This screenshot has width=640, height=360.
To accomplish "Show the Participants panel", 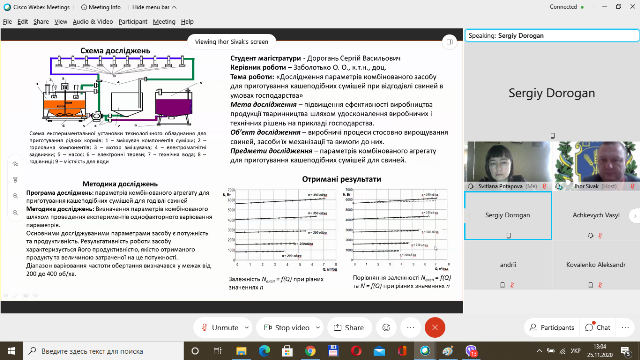I will point(551,327).
